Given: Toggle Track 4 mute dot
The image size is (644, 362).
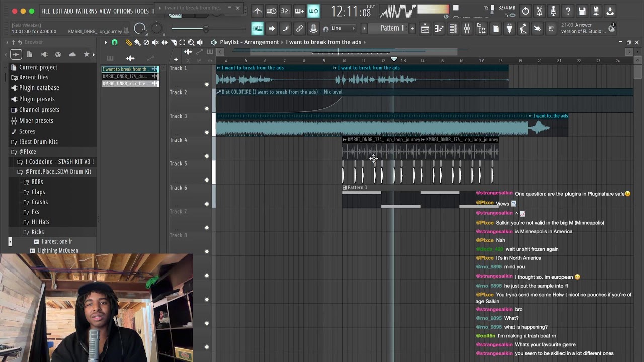Looking at the screenshot, I should tap(207, 156).
